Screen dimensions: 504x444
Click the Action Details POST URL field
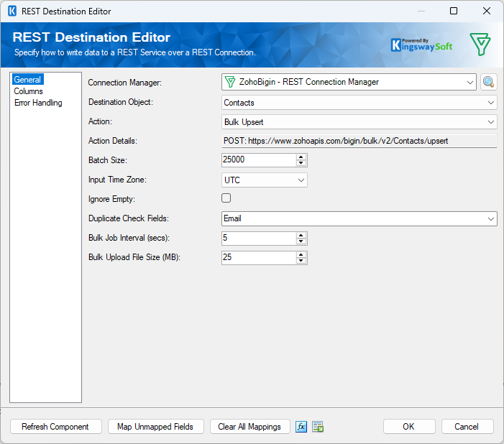click(x=359, y=141)
